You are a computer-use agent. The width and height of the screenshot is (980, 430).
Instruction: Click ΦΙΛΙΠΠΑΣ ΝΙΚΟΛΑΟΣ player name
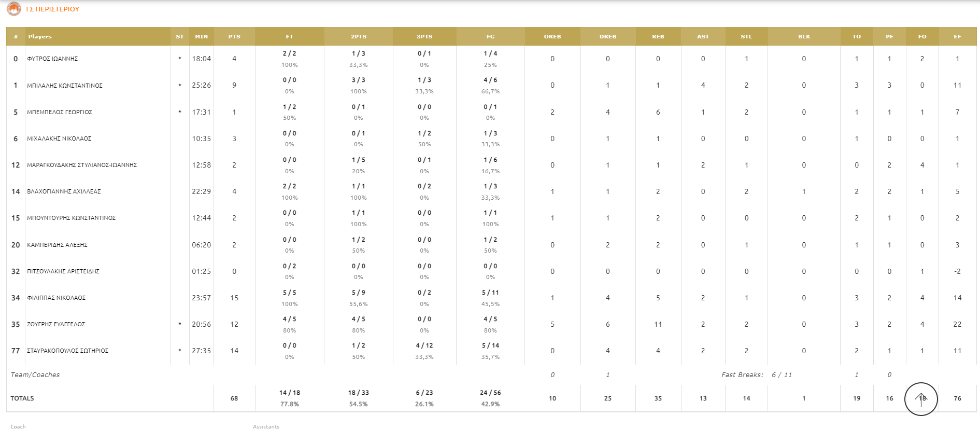coord(56,298)
